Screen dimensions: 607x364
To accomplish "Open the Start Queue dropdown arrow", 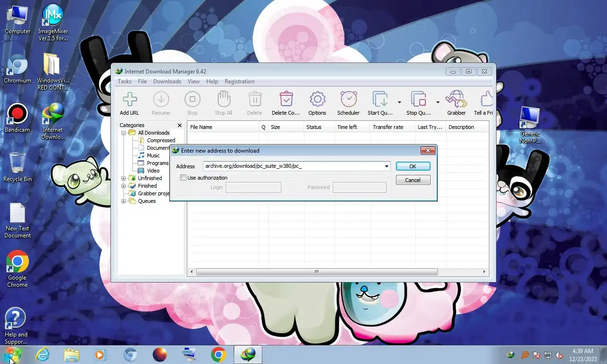I will (399, 102).
